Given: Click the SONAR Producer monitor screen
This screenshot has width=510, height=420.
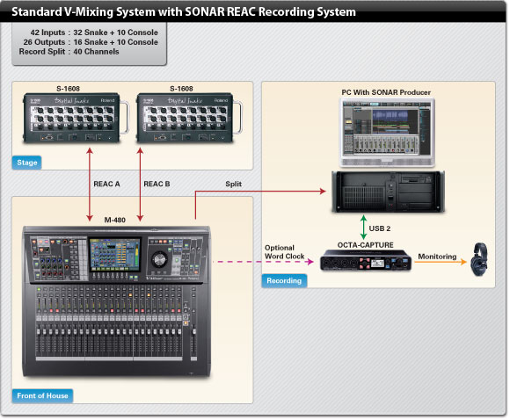Looking at the screenshot, I should pos(387,133).
